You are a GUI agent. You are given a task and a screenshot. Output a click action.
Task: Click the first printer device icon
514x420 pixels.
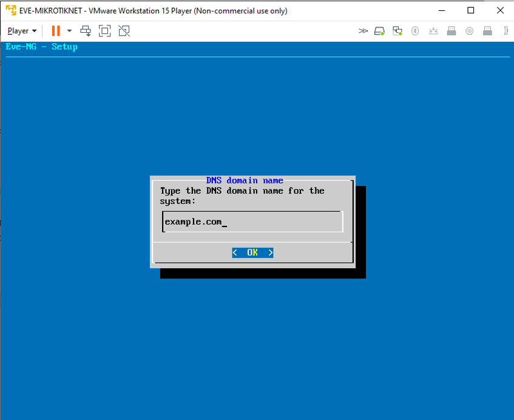451,31
